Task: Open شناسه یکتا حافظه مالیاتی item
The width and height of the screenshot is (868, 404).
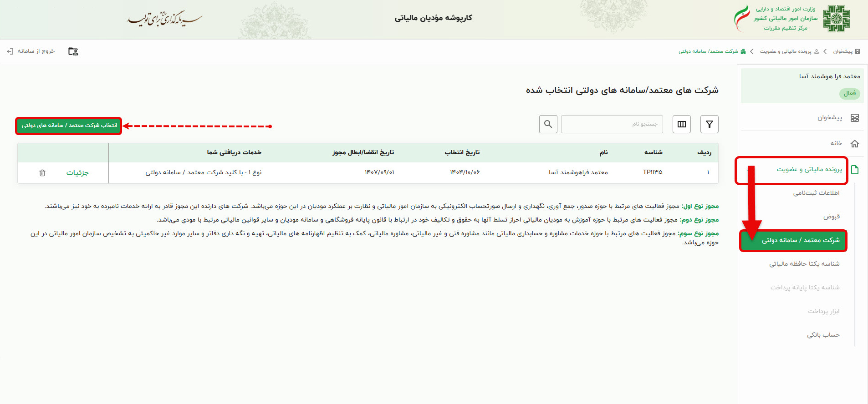Action: (805, 264)
